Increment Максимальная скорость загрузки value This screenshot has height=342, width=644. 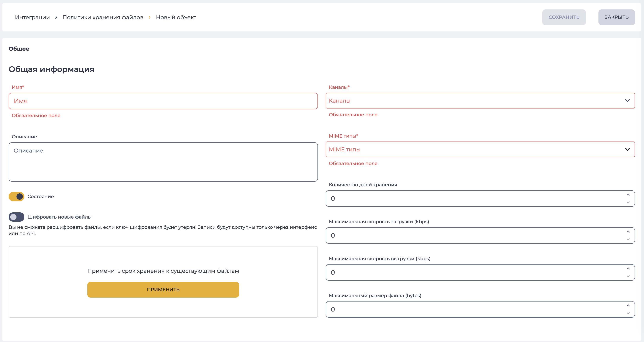pyautogui.click(x=628, y=232)
